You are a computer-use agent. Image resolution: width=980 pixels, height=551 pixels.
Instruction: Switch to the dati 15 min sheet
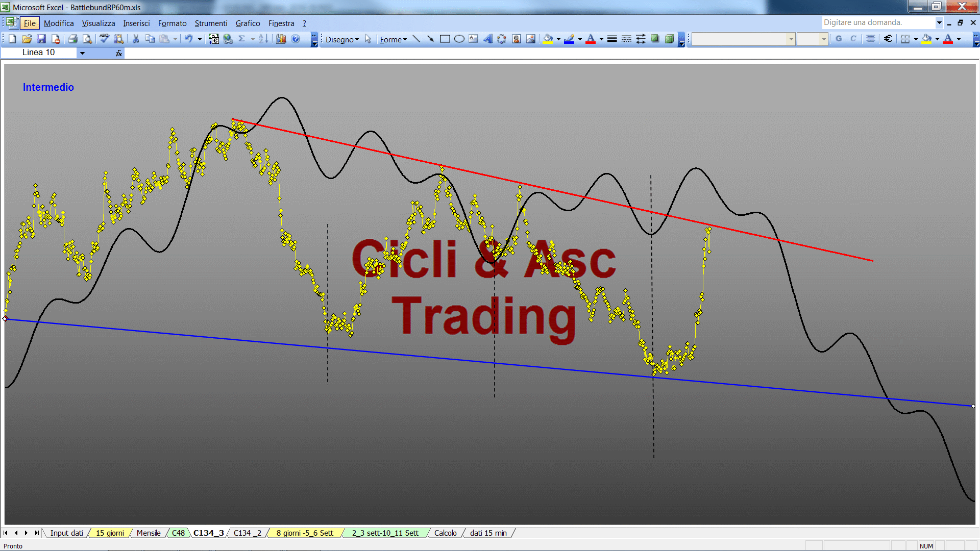tap(488, 533)
